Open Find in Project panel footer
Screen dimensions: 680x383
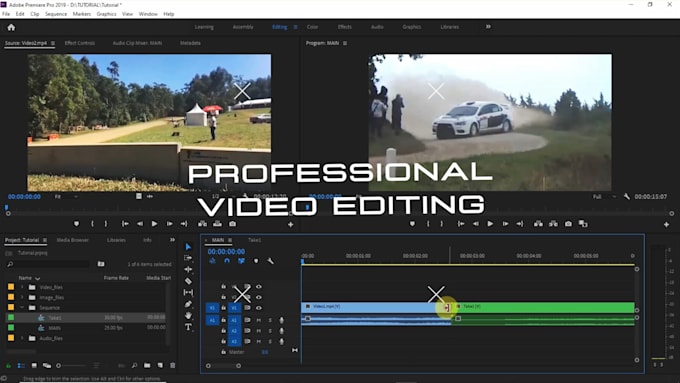coord(134,366)
